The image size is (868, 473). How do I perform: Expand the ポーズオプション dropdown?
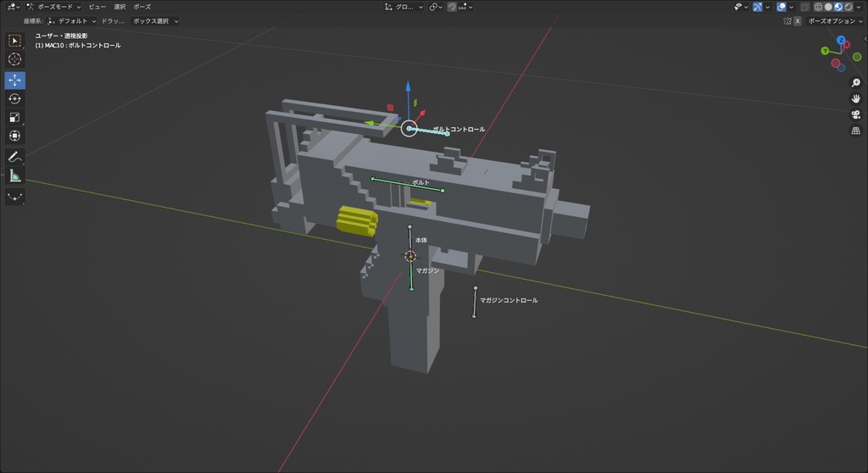(x=835, y=21)
